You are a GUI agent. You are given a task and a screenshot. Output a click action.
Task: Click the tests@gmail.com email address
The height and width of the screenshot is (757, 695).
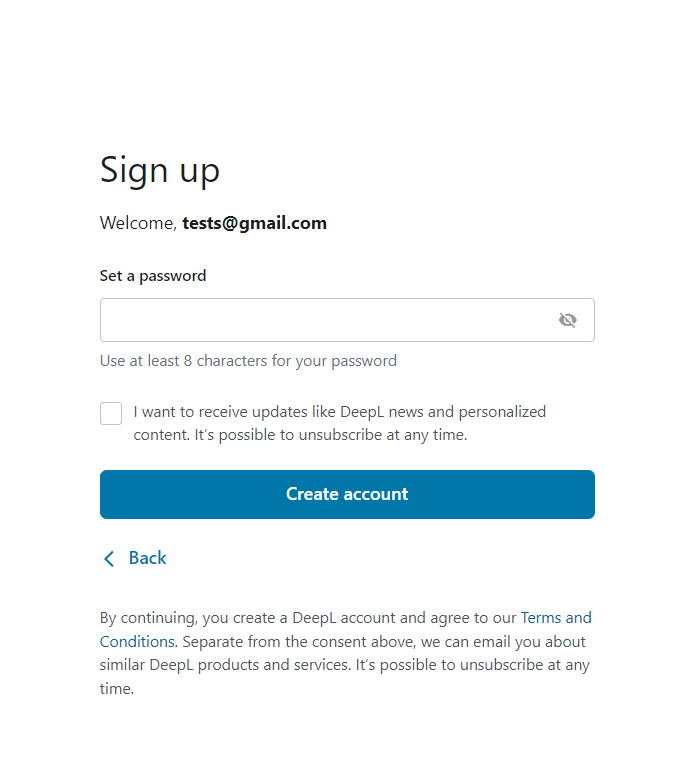coord(254,223)
